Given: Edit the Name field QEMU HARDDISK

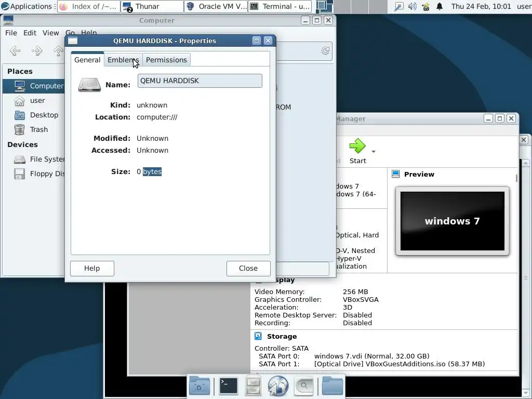Looking at the screenshot, I should tap(199, 81).
